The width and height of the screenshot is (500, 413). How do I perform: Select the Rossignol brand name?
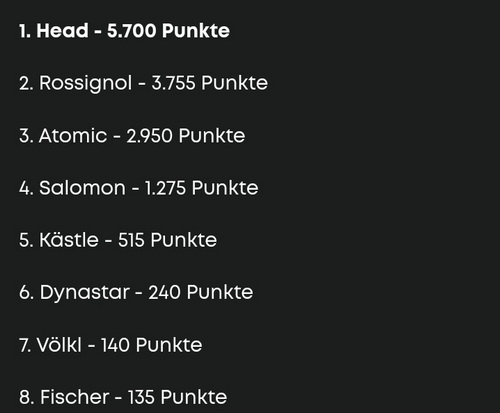click(86, 83)
